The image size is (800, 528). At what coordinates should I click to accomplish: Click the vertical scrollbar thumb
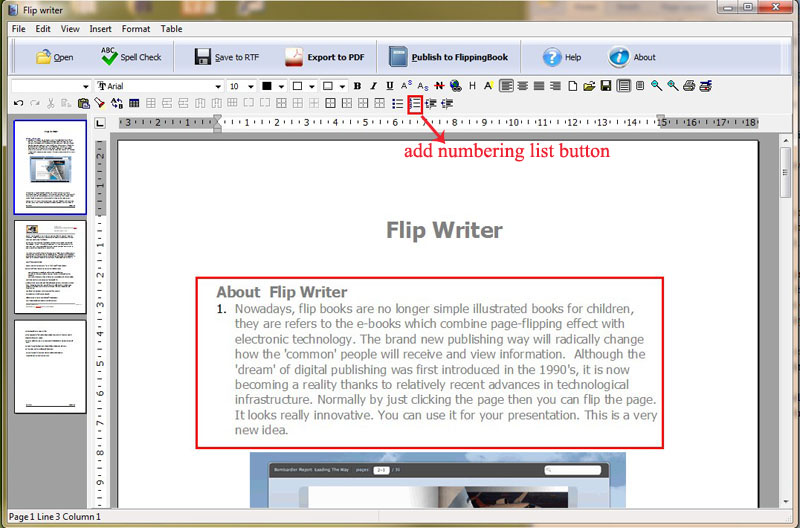click(x=786, y=172)
